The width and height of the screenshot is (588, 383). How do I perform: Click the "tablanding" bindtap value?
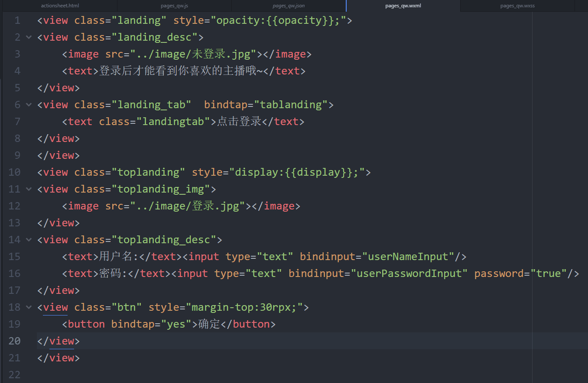click(x=290, y=105)
